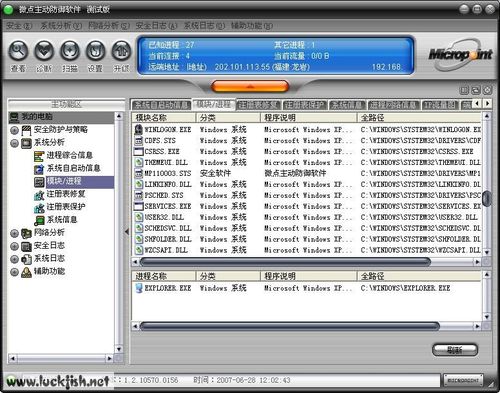This screenshot has width=500, height=393.
Task: Click the second small panel icon above tabs
Action: pyautogui.click(x=476, y=90)
